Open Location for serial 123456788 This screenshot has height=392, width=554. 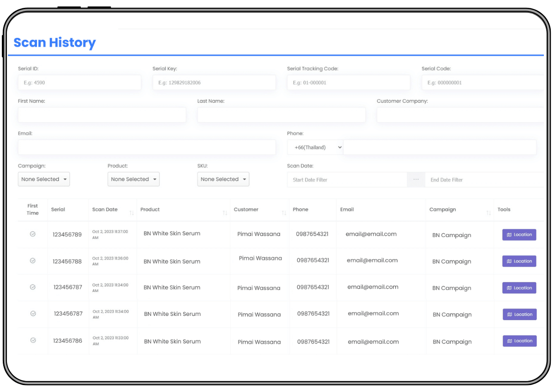519,261
